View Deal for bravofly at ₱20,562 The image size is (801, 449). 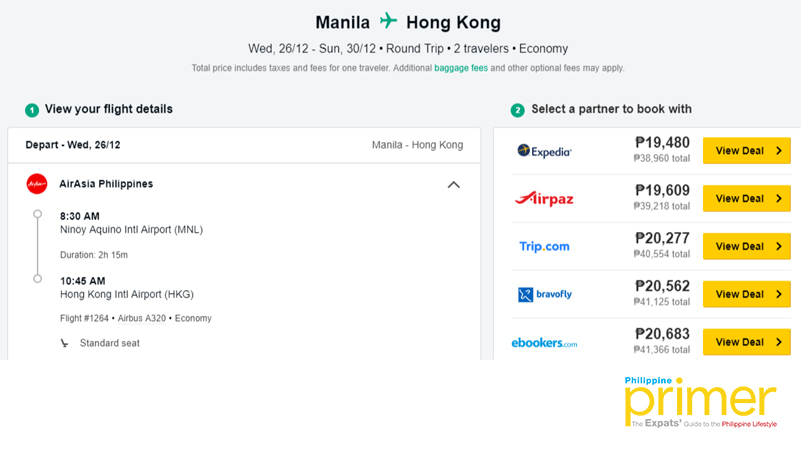tap(746, 294)
